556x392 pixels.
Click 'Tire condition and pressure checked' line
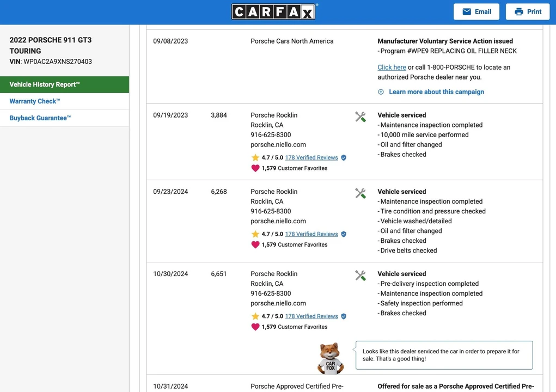click(433, 211)
